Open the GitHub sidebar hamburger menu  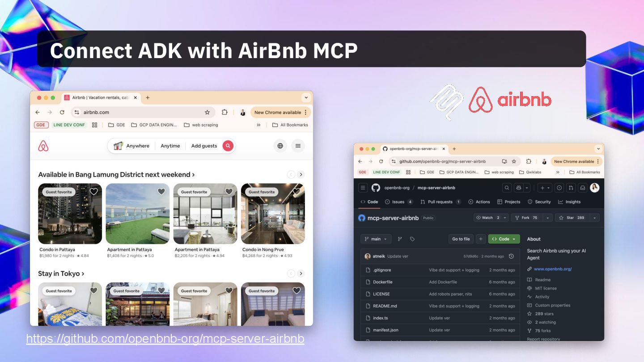[x=363, y=188]
